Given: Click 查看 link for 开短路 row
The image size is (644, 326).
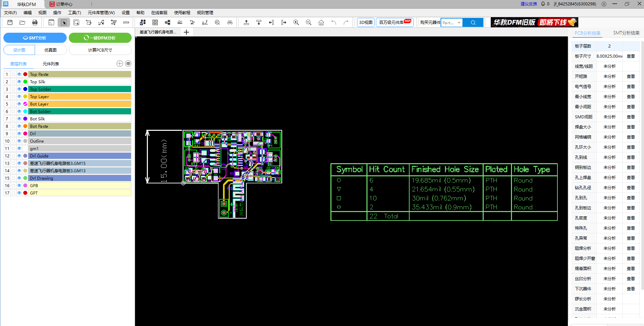Looking at the screenshot, I should pyautogui.click(x=631, y=77).
